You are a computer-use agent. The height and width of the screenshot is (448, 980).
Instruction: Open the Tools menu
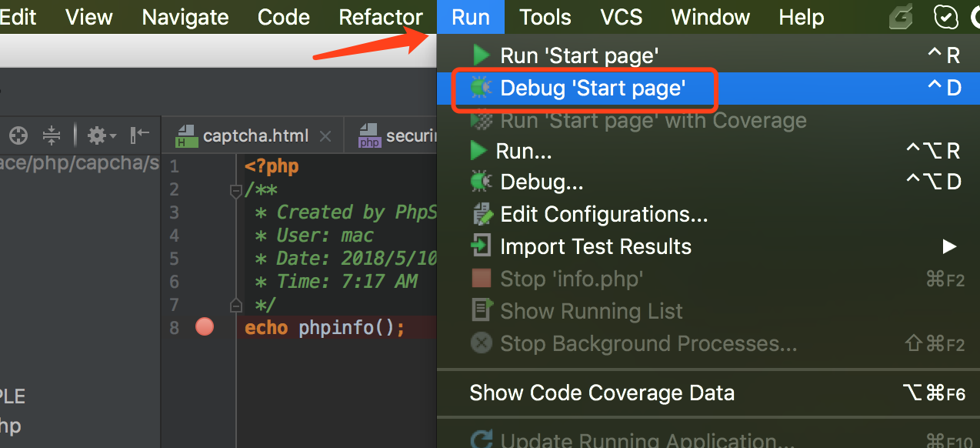545,17
